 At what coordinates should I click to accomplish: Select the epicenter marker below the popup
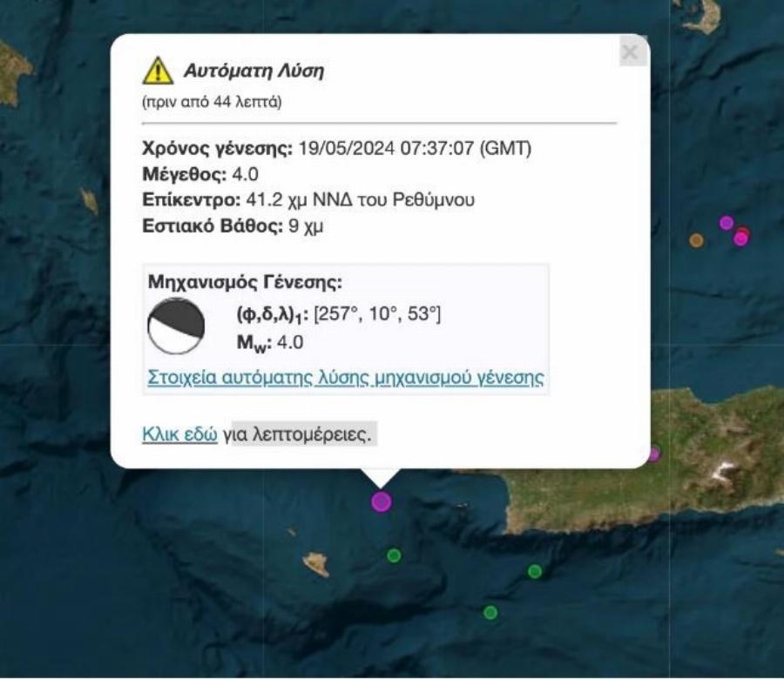click(381, 501)
